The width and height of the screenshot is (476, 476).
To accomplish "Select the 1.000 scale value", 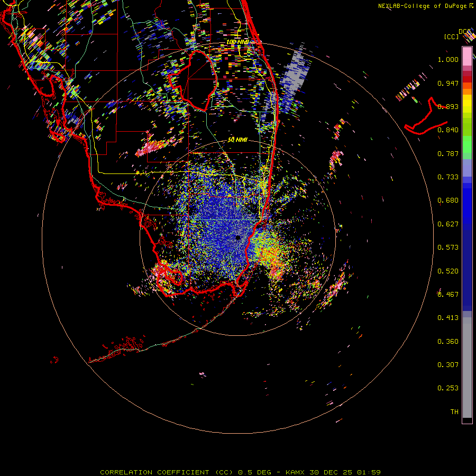I will 448,59.
